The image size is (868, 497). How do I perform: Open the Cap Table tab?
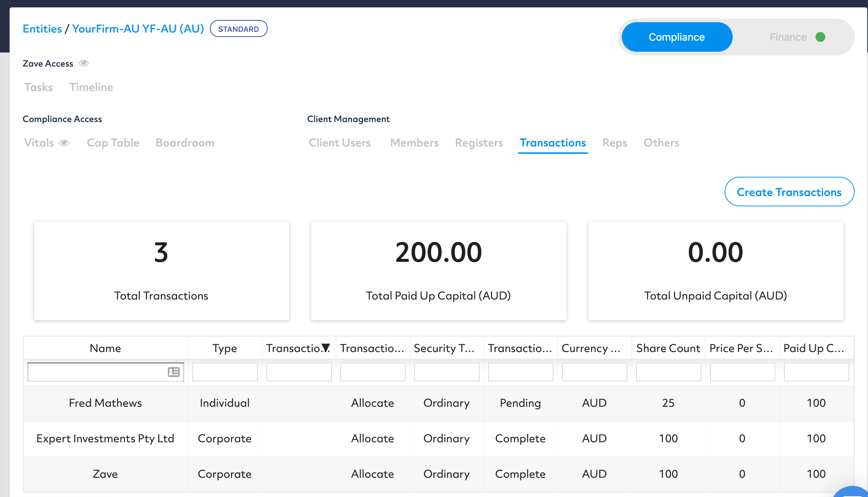coord(113,143)
